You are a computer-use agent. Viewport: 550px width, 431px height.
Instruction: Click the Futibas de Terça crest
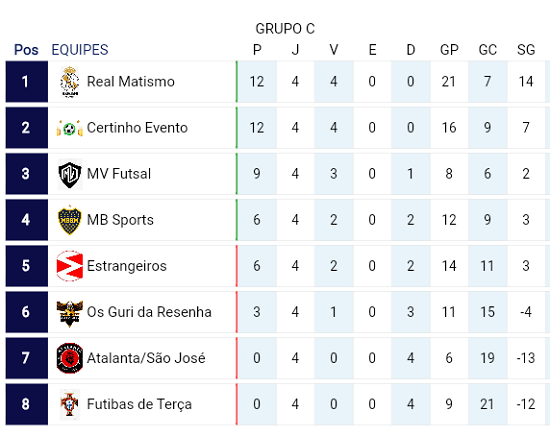coord(70,404)
